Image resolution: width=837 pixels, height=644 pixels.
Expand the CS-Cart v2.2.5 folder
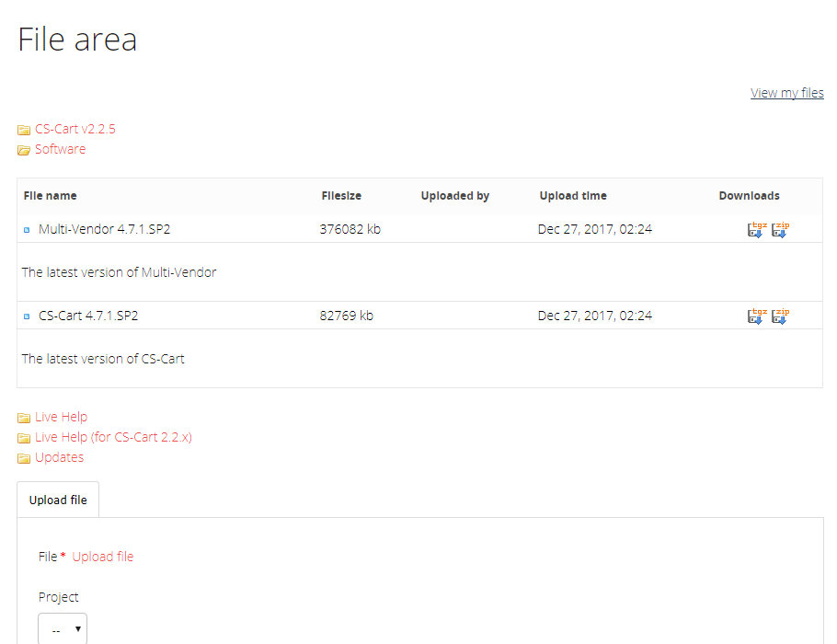click(x=75, y=129)
